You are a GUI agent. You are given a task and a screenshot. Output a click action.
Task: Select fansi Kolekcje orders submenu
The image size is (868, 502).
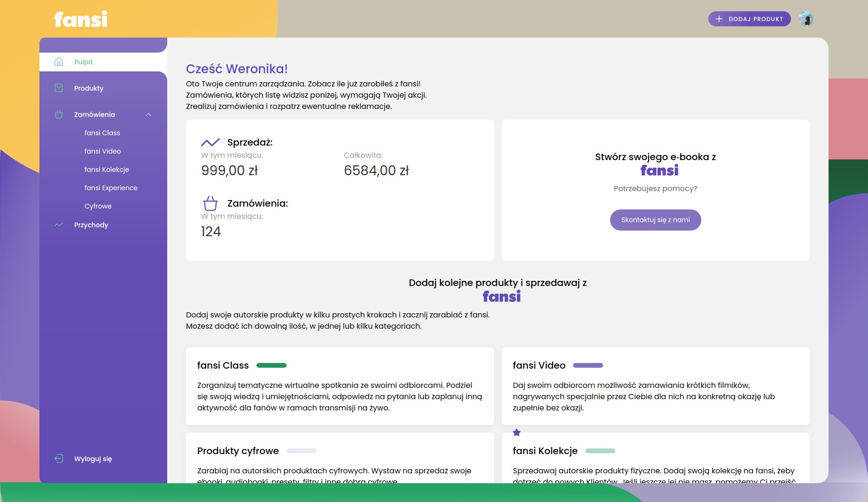107,170
